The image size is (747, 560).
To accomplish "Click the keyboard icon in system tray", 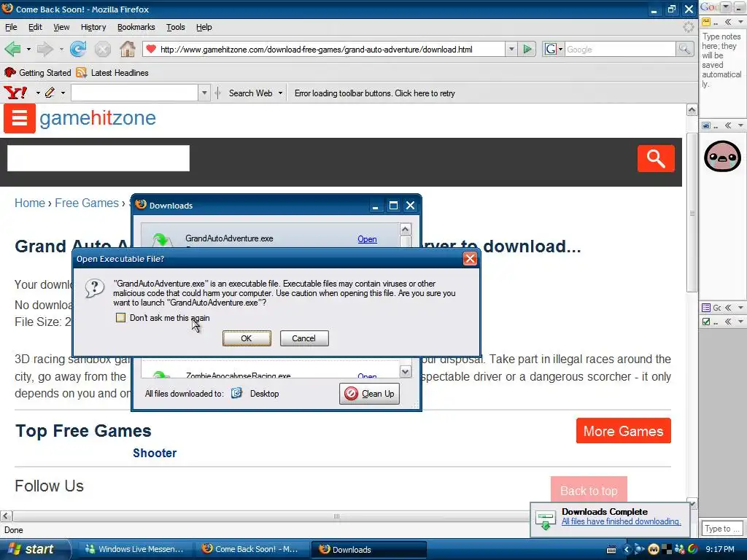I will tap(612, 550).
